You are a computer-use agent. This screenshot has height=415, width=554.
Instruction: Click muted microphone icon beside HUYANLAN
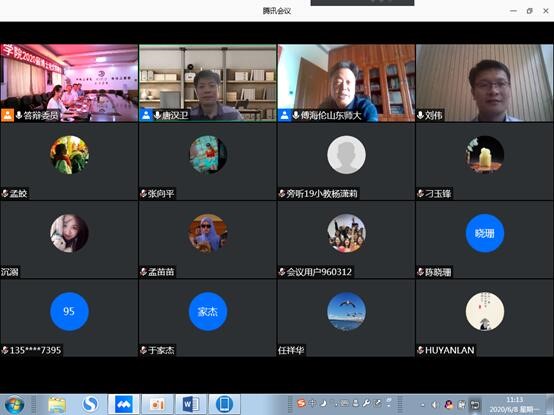tap(420, 350)
